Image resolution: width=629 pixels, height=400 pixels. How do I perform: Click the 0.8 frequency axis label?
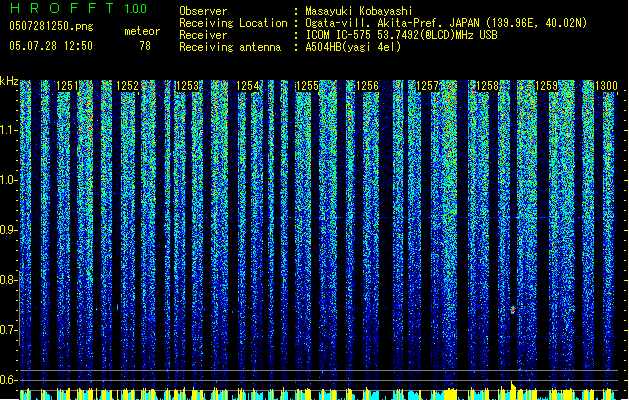click(x=8, y=280)
